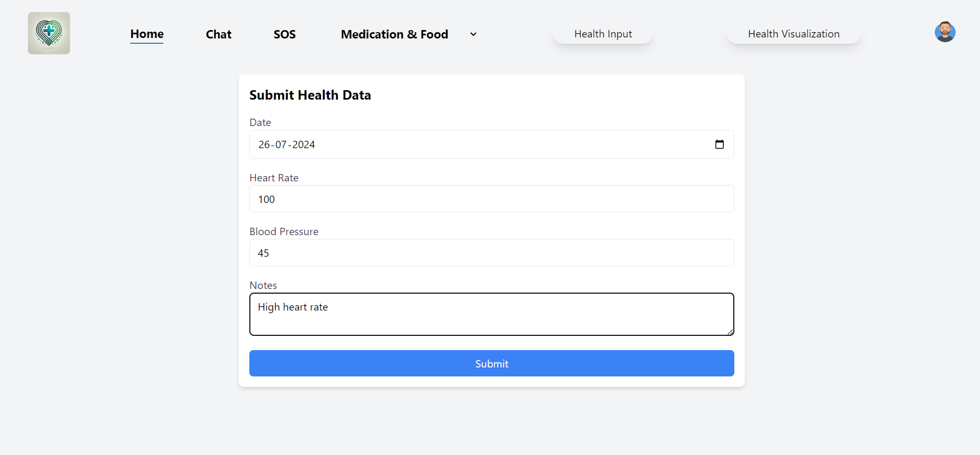This screenshot has height=455, width=980.
Task: Open the Chat page
Action: (x=218, y=34)
